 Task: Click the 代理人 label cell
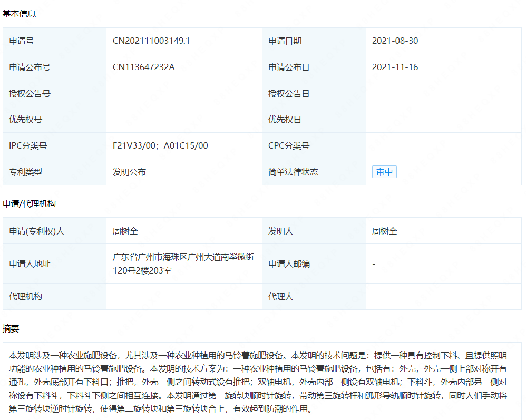(x=314, y=297)
